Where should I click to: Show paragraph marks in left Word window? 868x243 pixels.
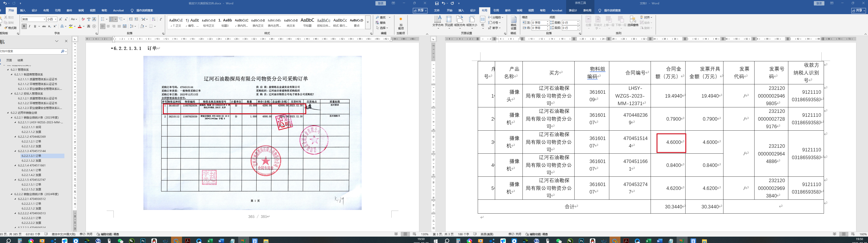(x=161, y=19)
